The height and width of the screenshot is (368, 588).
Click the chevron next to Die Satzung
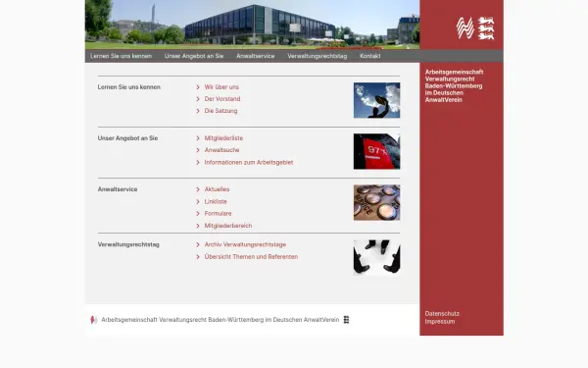(198, 111)
